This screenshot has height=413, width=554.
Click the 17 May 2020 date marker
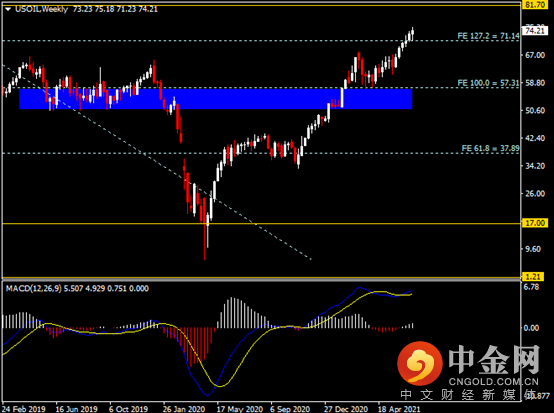point(240,409)
